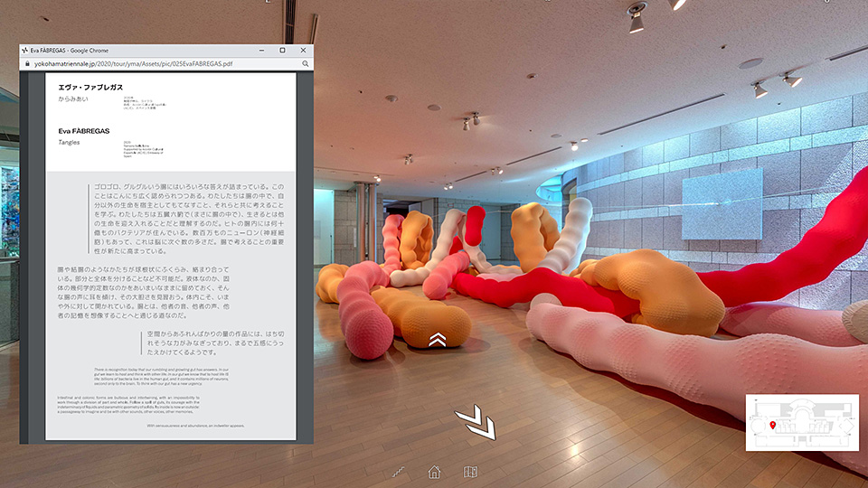The width and height of the screenshot is (868, 488).
Task: Minimize the Eva FÀBREGAS Chrome window
Action: [x=261, y=51]
